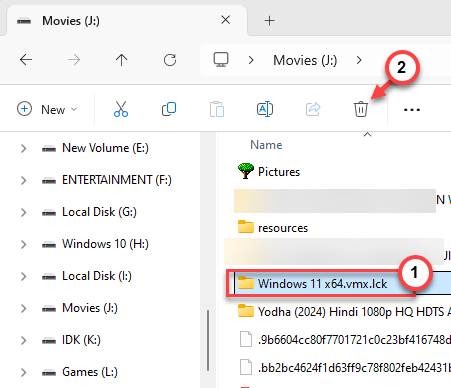The height and width of the screenshot is (388, 451).
Task: Close the Movies (J:) tab
Action: (x=226, y=20)
